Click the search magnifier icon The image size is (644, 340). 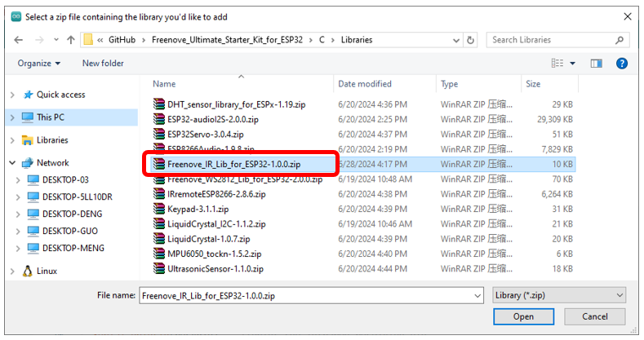[x=620, y=40]
